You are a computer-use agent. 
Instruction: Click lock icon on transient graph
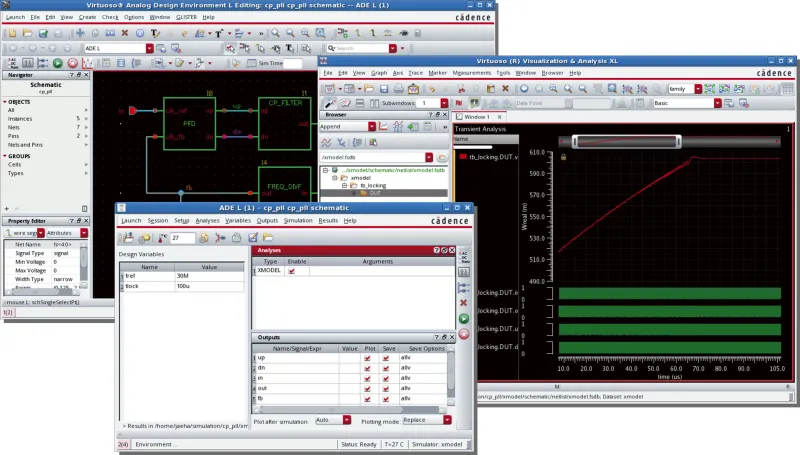[563, 157]
